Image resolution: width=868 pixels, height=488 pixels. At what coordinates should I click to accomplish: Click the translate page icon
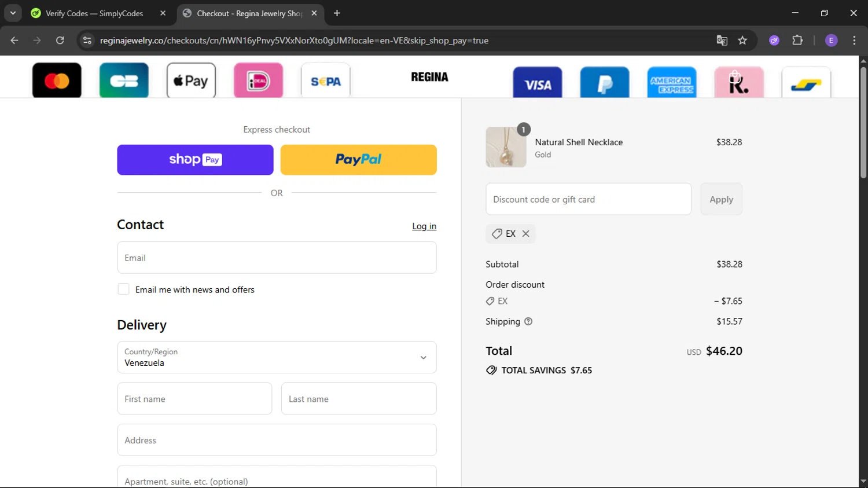coord(722,41)
